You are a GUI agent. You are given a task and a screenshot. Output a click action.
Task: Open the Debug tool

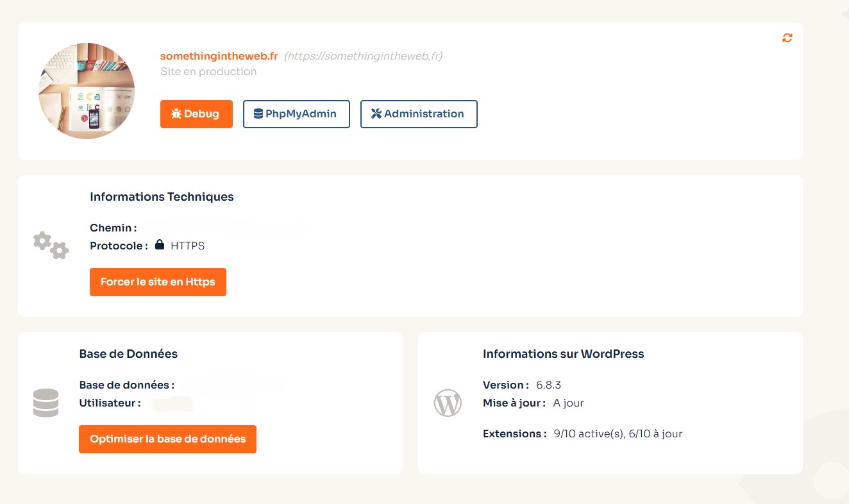pos(196,113)
